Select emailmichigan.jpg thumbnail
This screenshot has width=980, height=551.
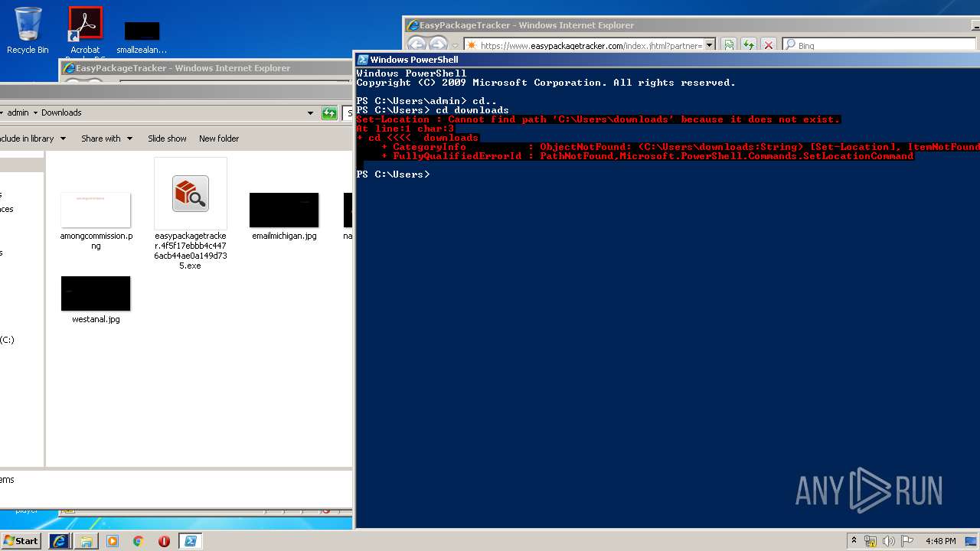click(284, 210)
